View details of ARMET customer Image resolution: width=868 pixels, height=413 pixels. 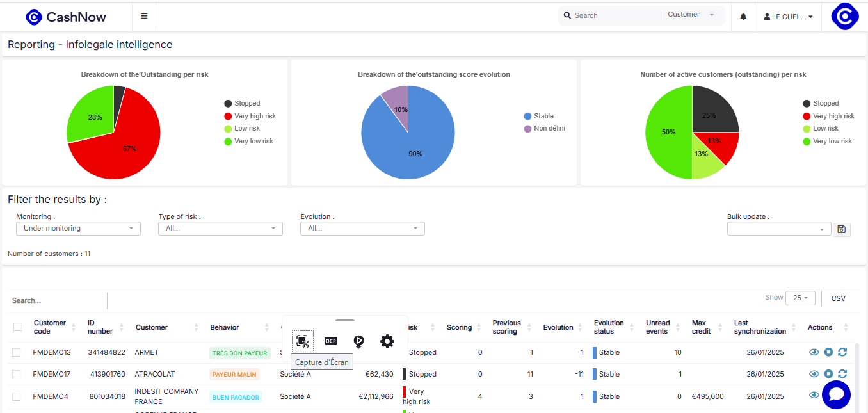814,352
